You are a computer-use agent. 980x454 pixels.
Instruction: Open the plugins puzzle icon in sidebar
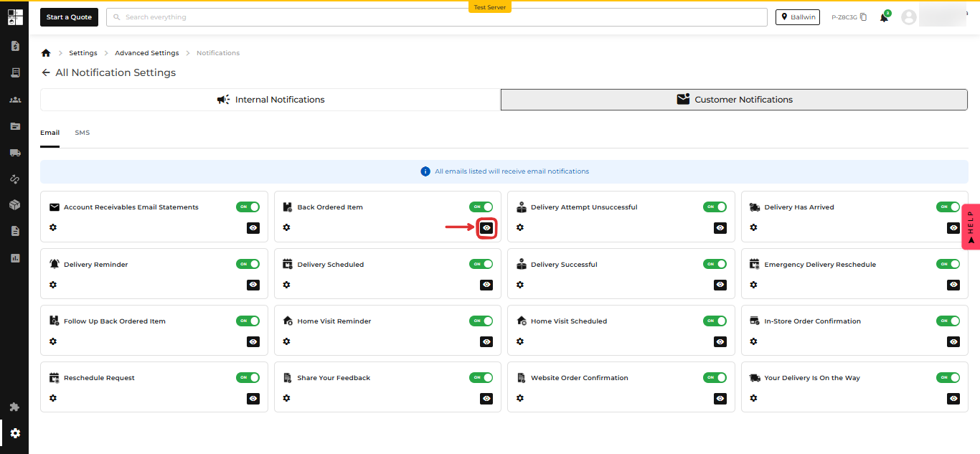pos(15,407)
